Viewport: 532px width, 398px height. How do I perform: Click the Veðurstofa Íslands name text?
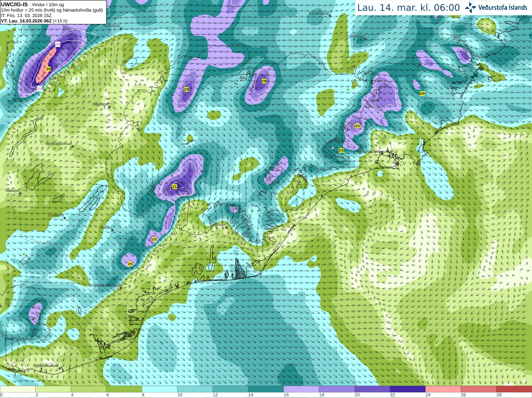503,7
